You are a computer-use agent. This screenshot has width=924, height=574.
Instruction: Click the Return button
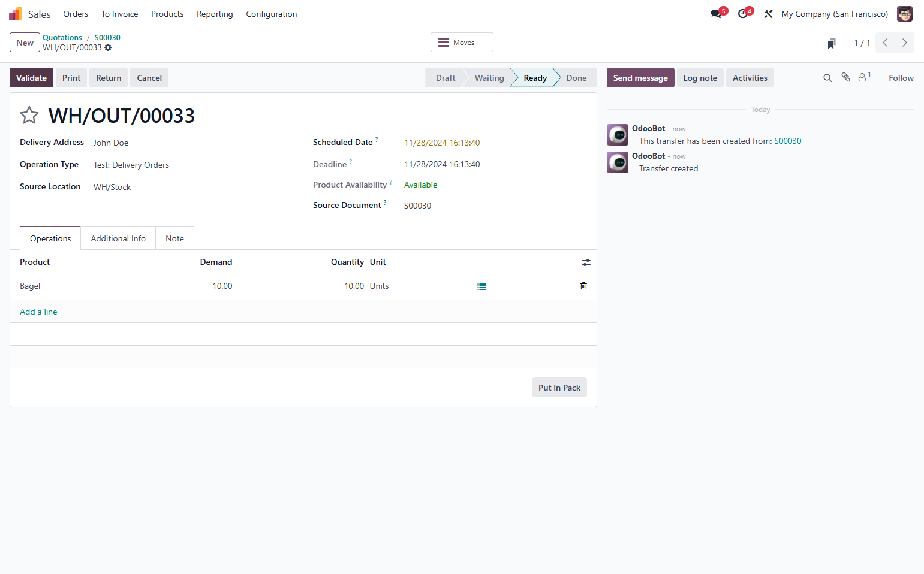coord(109,78)
